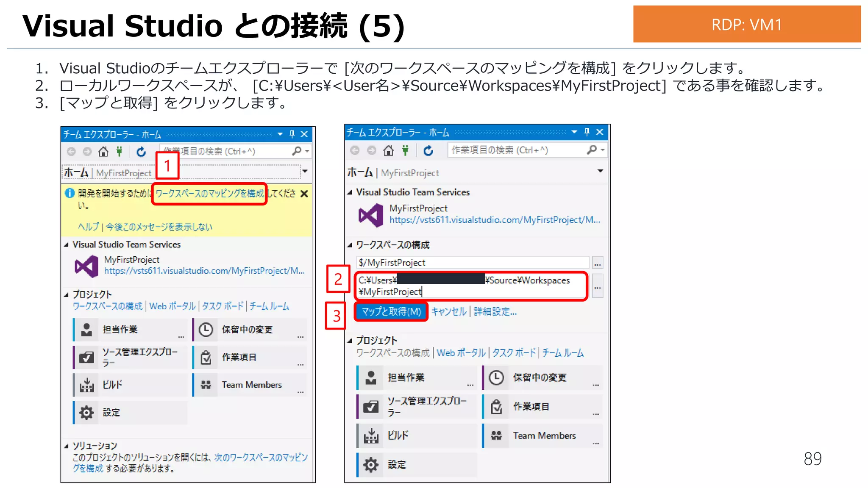Click browse button beside $/MyFirstProject field
The width and height of the screenshot is (868, 488).
[x=598, y=263]
